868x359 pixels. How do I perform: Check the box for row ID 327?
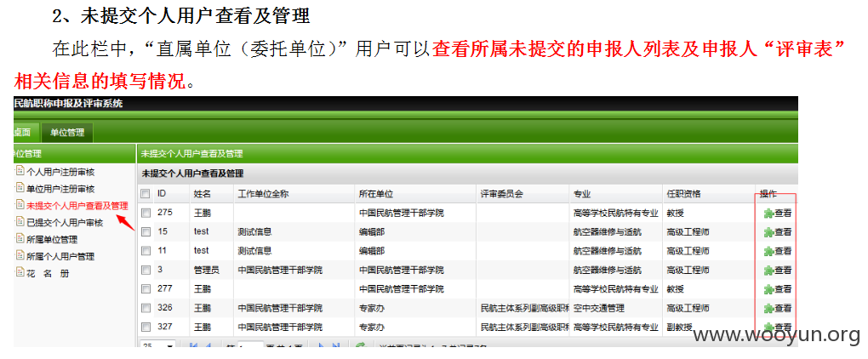click(x=146, y=327)
